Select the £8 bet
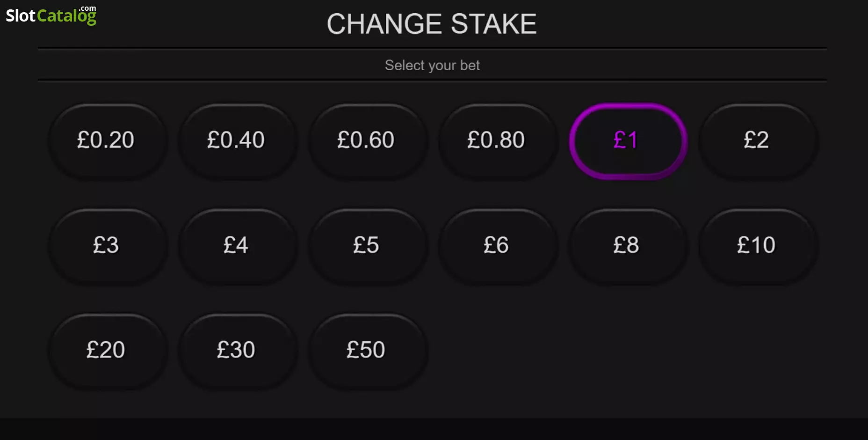 click(x=626, y=245)
